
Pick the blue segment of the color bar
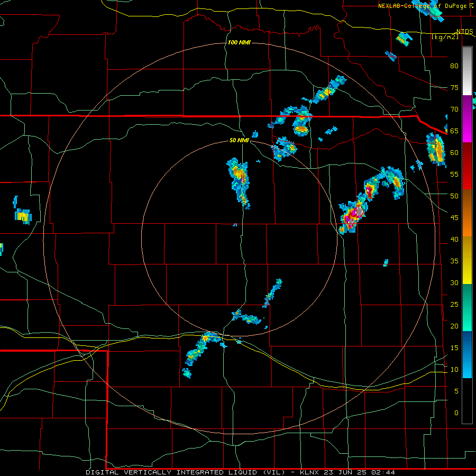[467, 354]
